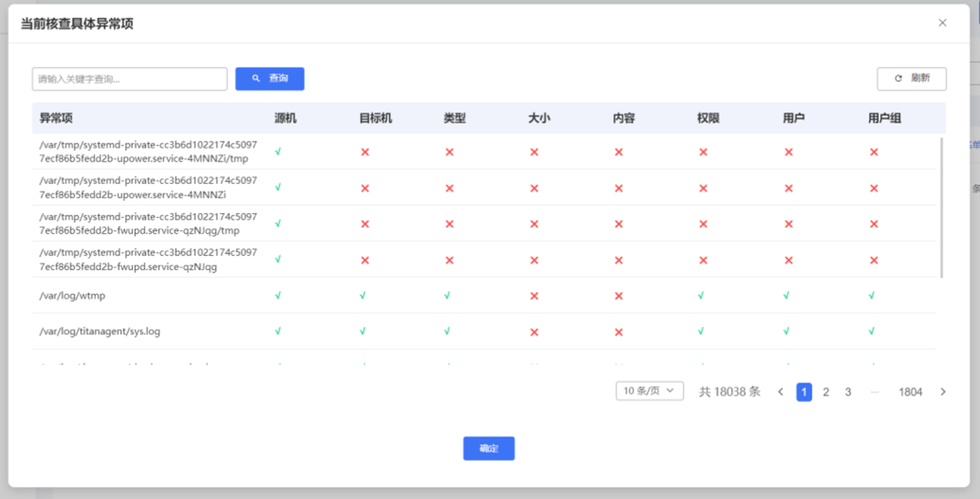Click the 大小 red cross for titanagent/sys.log
This screenshot has height=499, width=980.
coord(534,332)
